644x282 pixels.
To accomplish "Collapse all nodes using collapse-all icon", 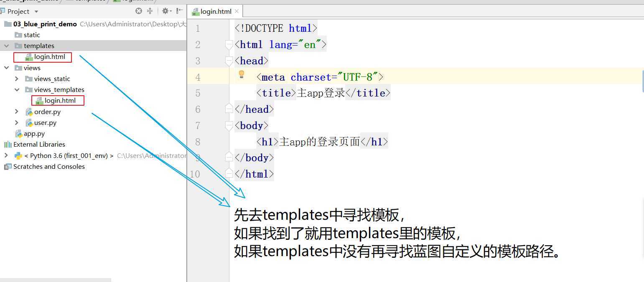I will 150,11.
